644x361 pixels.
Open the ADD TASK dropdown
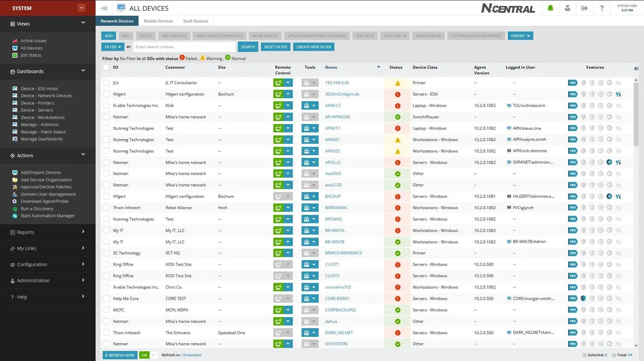click(395, 36)
